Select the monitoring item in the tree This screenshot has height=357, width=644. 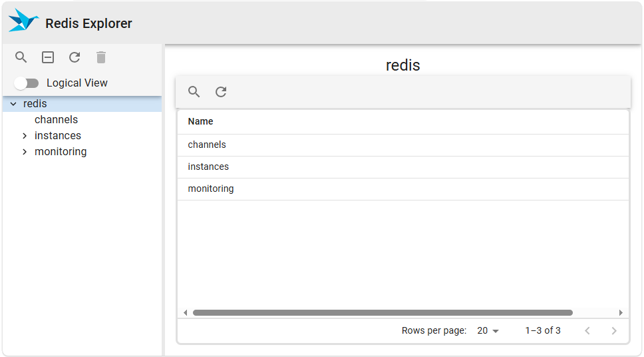click(61, 152)
